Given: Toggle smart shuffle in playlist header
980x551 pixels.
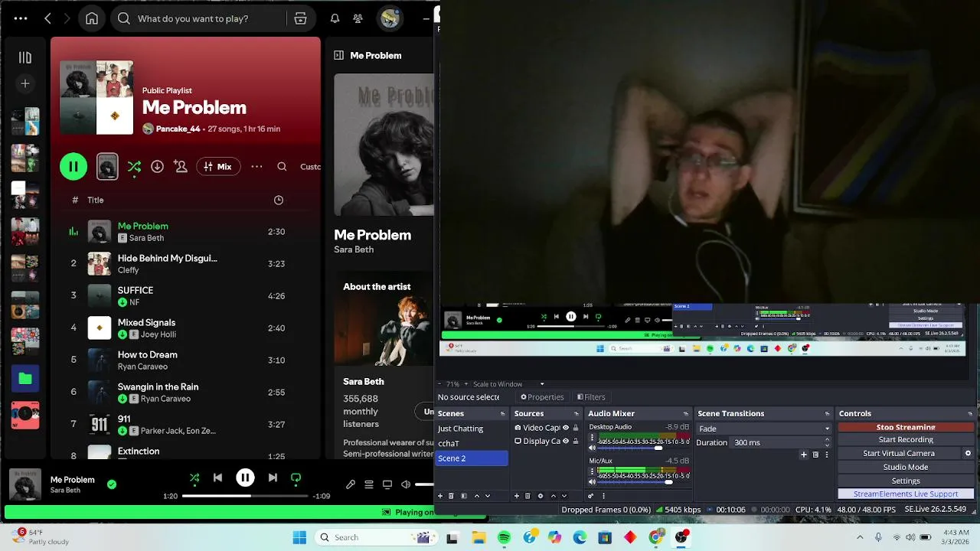Looking at the screenshot, I should click(x=134, y=166).
